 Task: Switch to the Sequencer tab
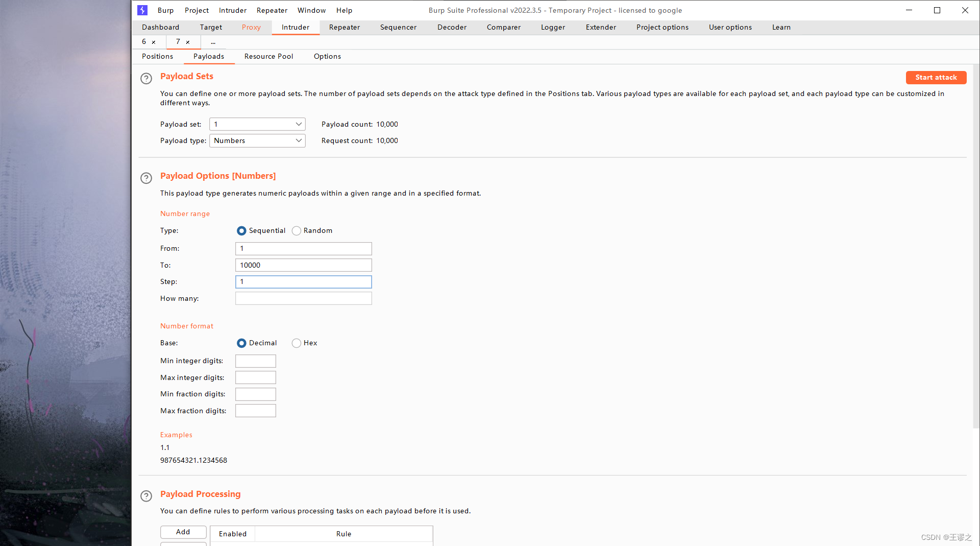pyautogui.click(x=398, y=27)
